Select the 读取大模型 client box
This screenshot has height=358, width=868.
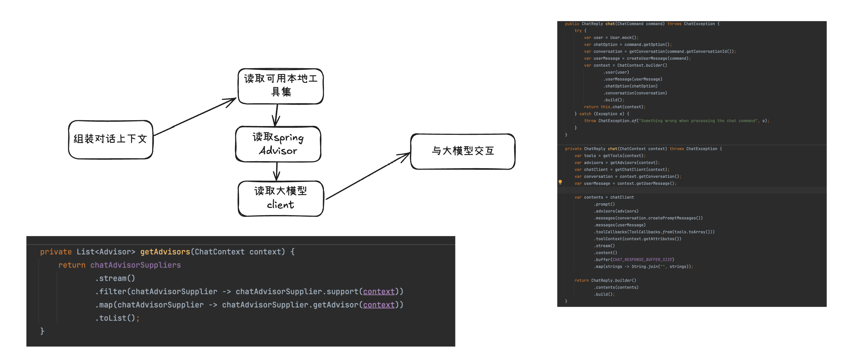click(280, 198)
